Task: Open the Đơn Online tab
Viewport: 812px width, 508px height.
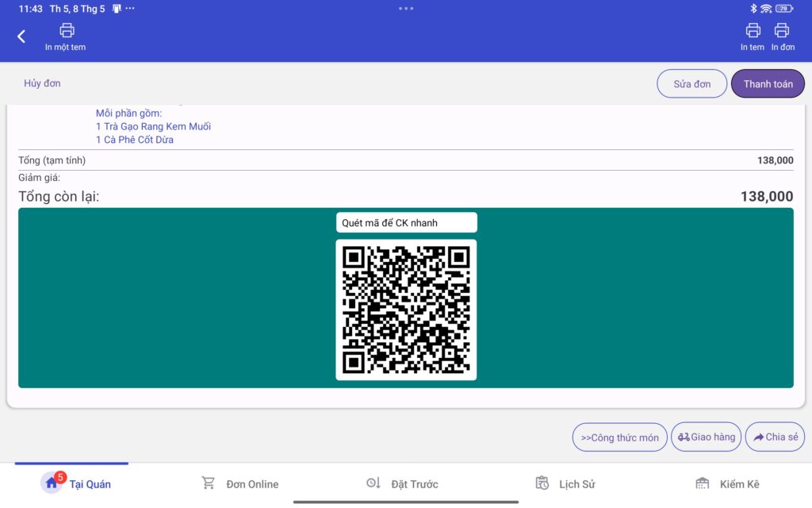Action: [239, 483]
